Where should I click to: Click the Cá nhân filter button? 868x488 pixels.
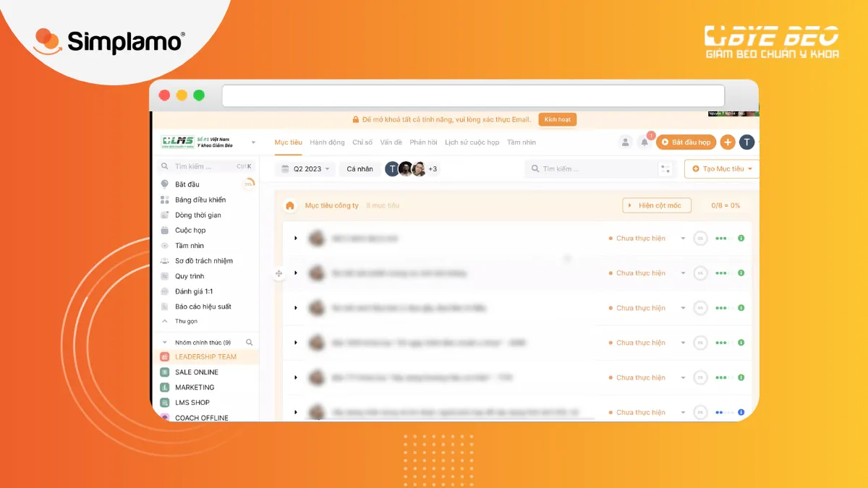tap(359, 168)
